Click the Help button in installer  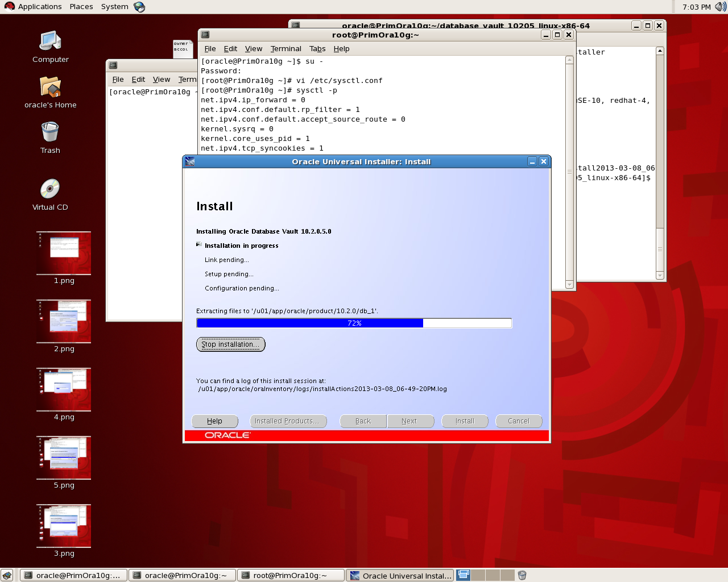tap(214, 421)
